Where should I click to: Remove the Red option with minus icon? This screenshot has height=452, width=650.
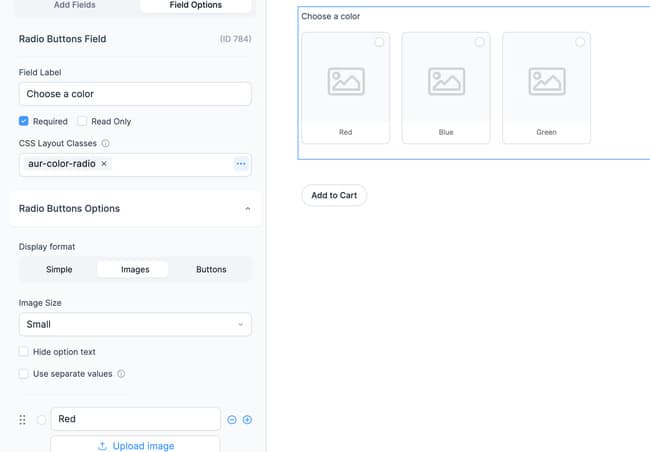(232, 420)
